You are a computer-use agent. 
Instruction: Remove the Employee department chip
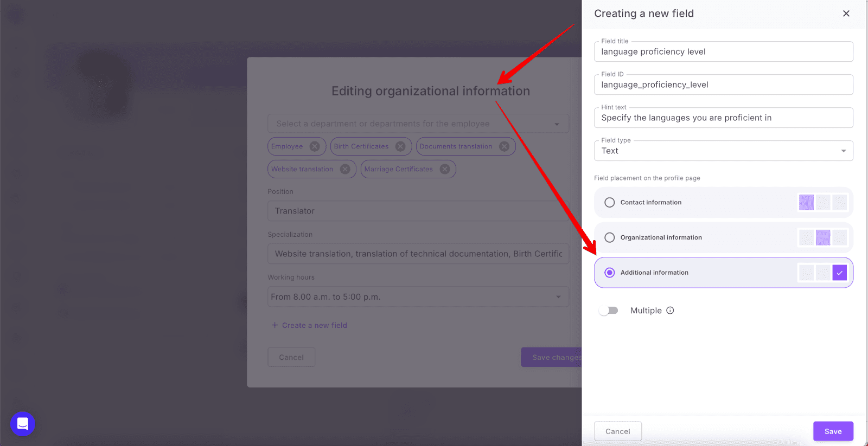(x=315, y=146)
